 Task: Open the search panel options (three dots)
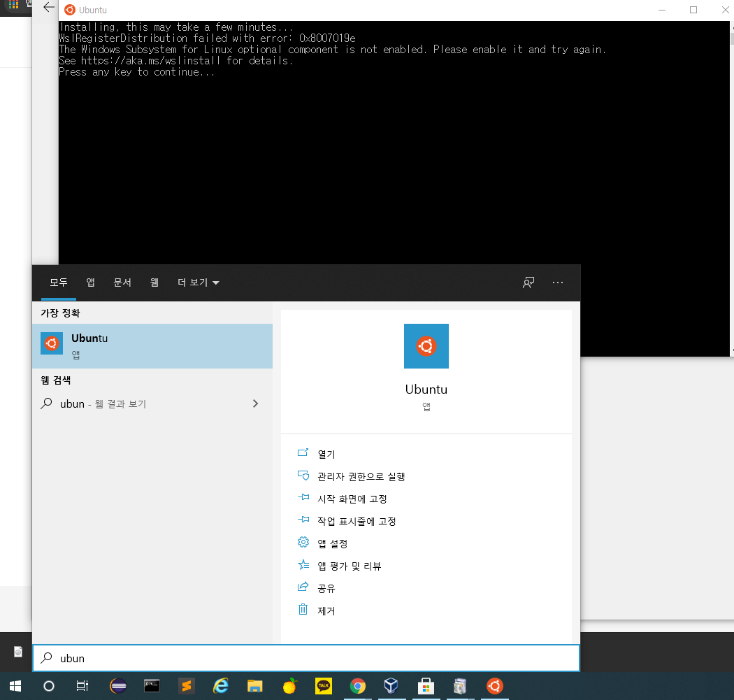click(x=558, y=283)
